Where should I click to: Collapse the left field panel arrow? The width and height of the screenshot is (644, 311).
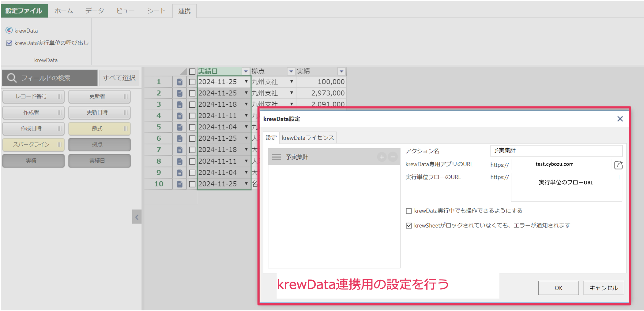pos(137,217)
